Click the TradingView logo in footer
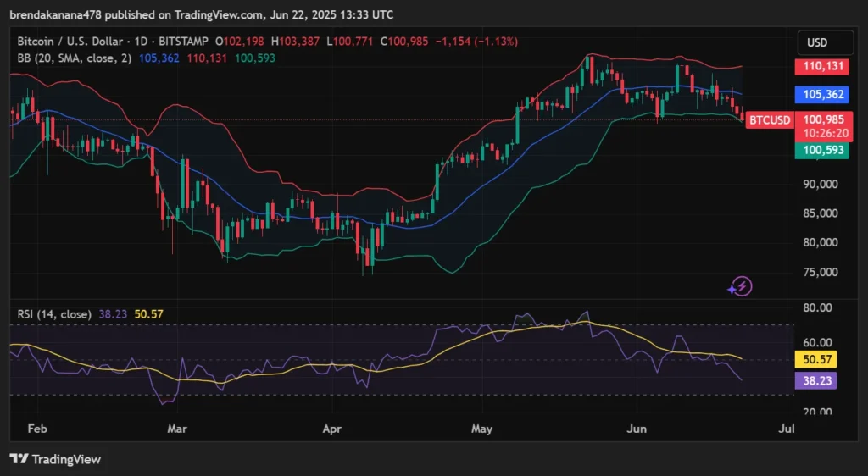 click(55, 459)
